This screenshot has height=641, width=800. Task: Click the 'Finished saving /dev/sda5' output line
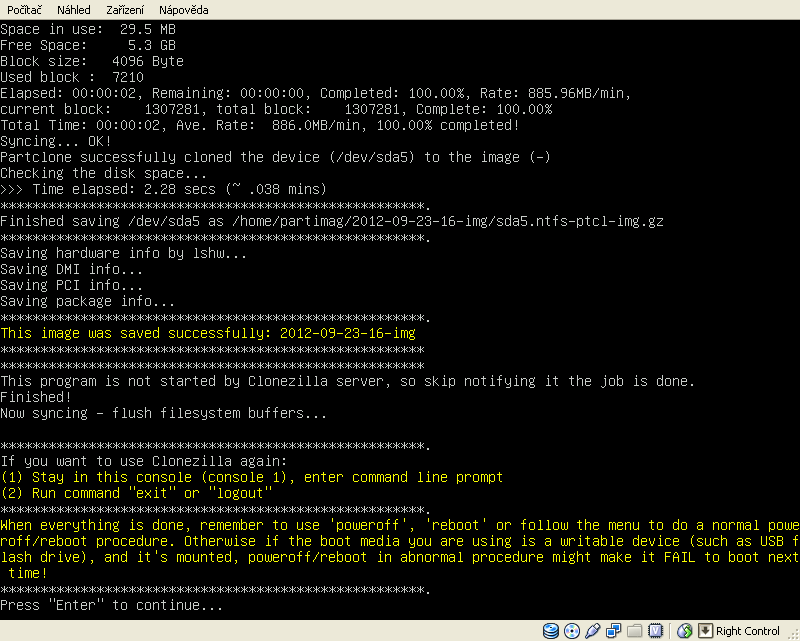point(332,221)
